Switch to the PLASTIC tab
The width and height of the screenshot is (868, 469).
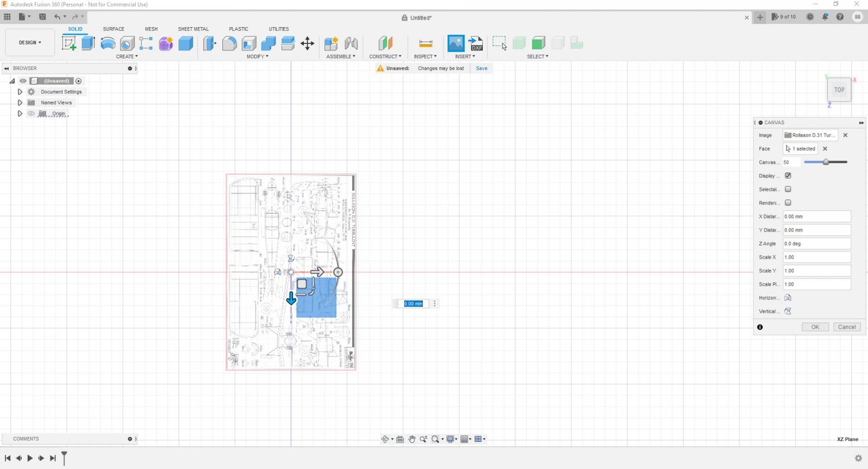coord(239,29)
